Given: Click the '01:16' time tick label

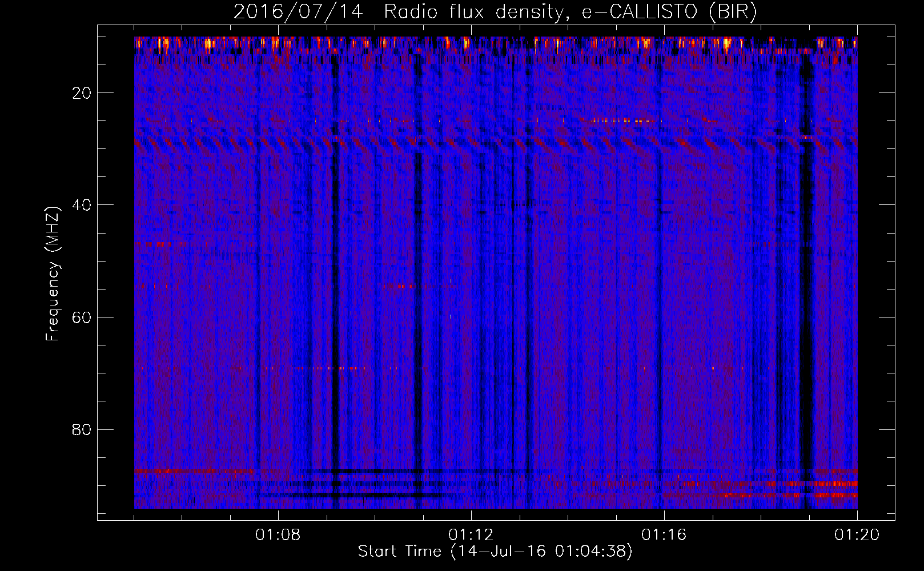Looking at the screenshot, I should coord(664,535).
